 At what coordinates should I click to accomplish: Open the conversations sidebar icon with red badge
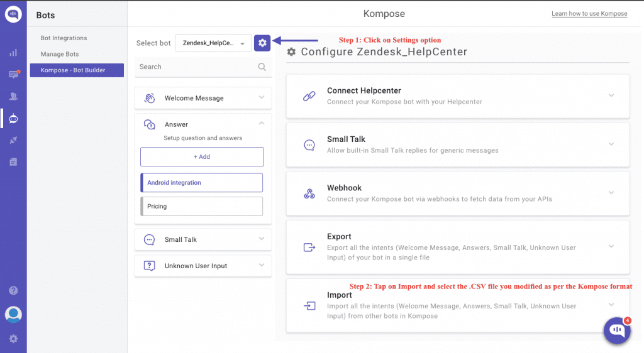(14, 74)
